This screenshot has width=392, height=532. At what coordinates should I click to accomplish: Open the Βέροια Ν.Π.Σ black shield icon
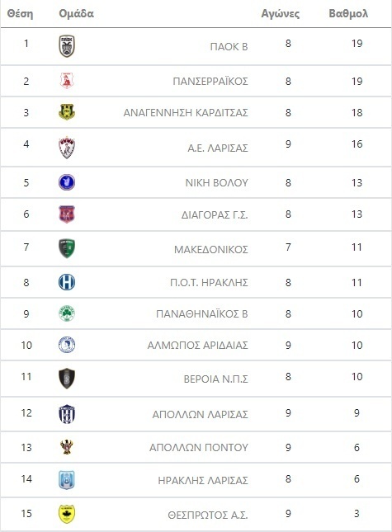[x=67, y=379]
